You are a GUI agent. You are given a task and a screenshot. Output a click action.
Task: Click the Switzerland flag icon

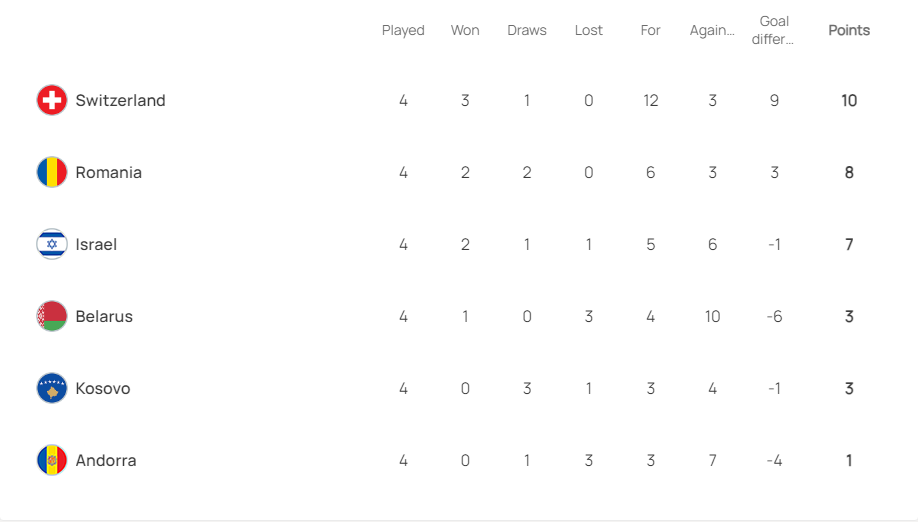[x=52, y=100]
